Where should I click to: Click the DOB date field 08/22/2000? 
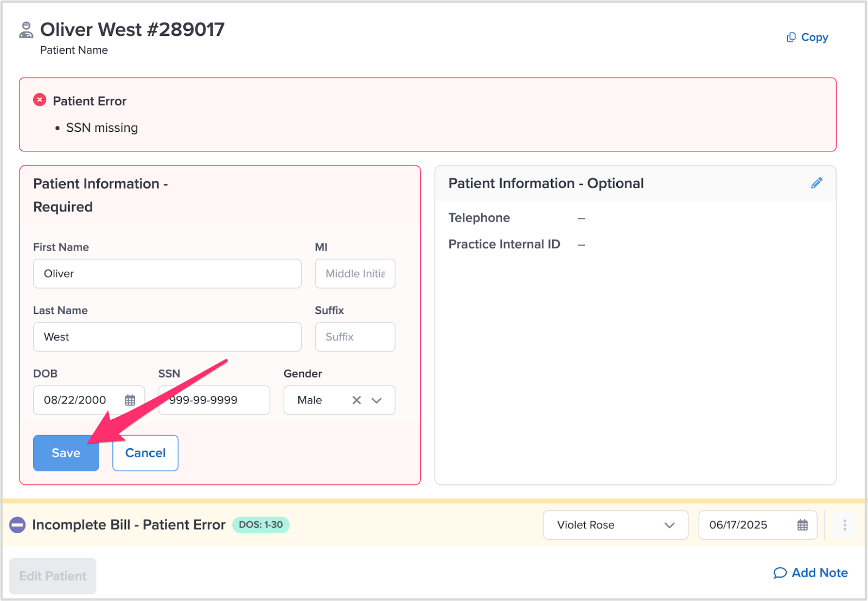pyautogui.click(x=89, y=400)
